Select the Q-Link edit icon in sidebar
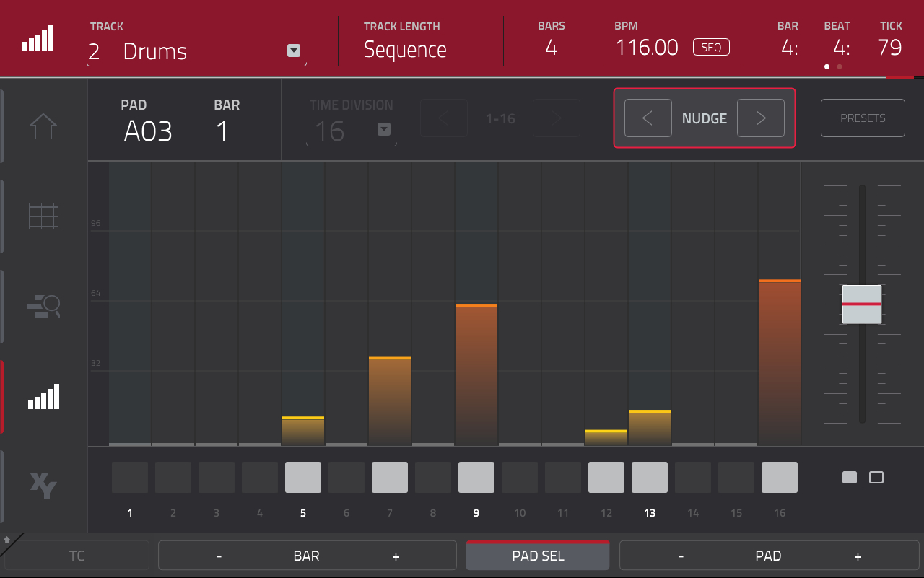Screen dimensions: 924x578 coord(43,306)
